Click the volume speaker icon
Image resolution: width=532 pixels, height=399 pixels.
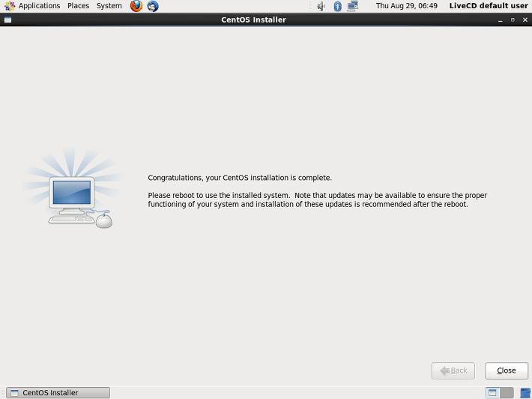tap(321, 6)
